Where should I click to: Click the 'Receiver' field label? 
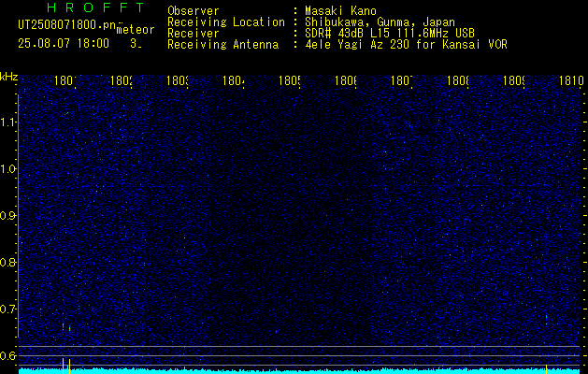point(194,34)
